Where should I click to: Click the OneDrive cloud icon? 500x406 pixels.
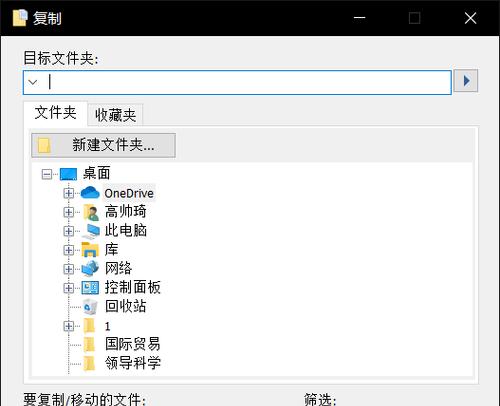[90, 193]
